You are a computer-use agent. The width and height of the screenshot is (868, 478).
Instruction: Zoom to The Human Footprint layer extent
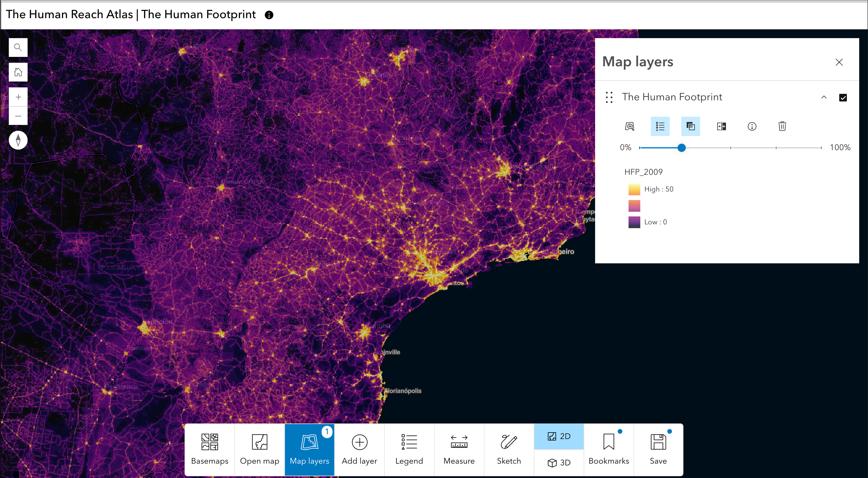tap(629, 126)
